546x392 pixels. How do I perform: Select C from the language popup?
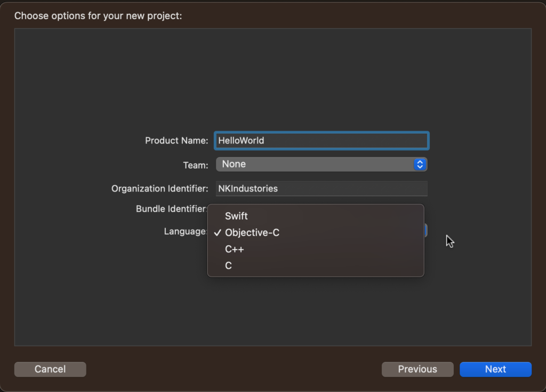point(316,266)
